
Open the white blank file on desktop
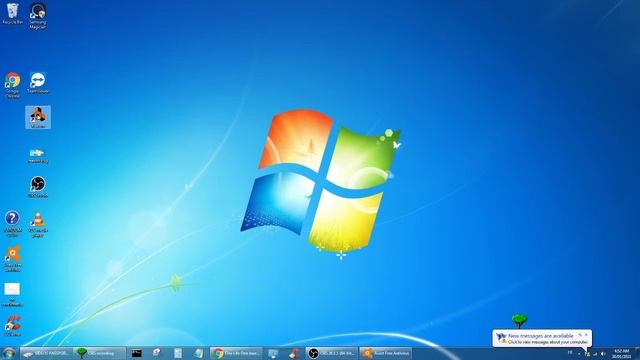12,294
